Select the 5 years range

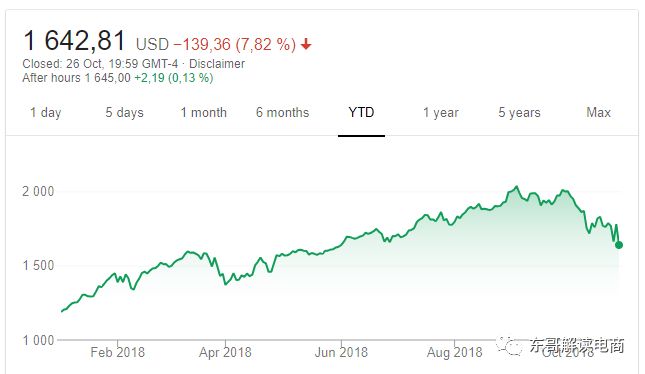pyautogui.click(x=519, y=112)
